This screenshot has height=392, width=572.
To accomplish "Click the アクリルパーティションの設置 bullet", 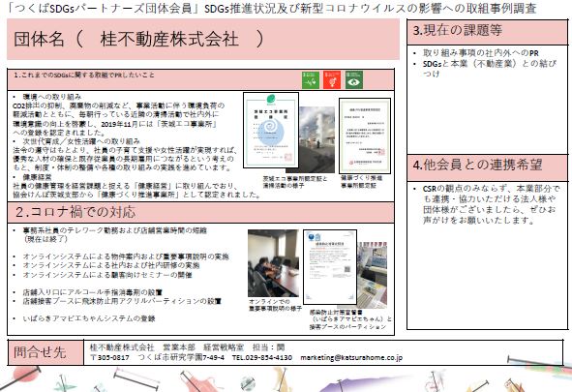I will coord(122,301).
